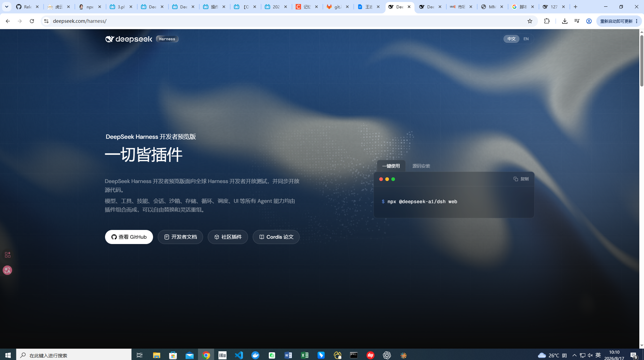Open Excel from taskbar
644x360 pixels.
tap(305, 355)
